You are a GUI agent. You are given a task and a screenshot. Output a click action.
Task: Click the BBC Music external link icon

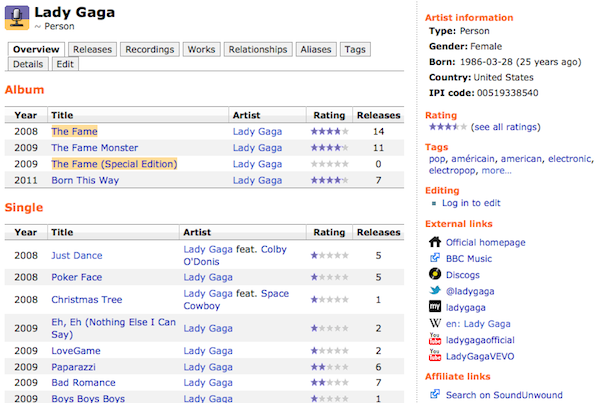pos(435,258)
